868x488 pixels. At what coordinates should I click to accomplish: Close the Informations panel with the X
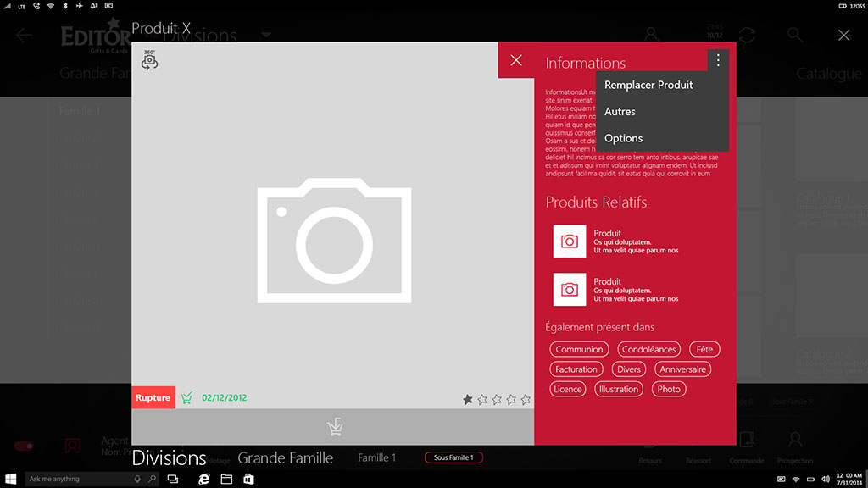(x=516, y=60)
